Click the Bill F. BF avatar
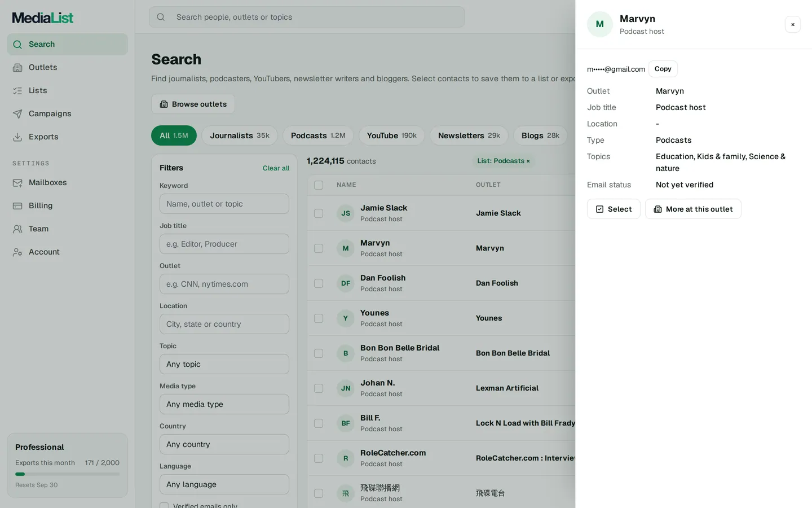This screenshot has height=508, width=812. pyautogui.click(x=346, y=423)
